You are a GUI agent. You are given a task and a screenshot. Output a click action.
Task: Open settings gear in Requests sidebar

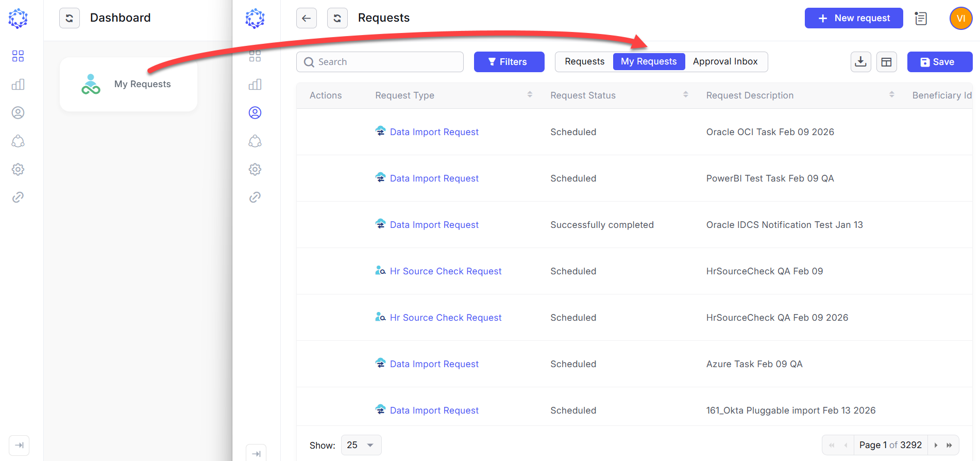tap(255, 169)
